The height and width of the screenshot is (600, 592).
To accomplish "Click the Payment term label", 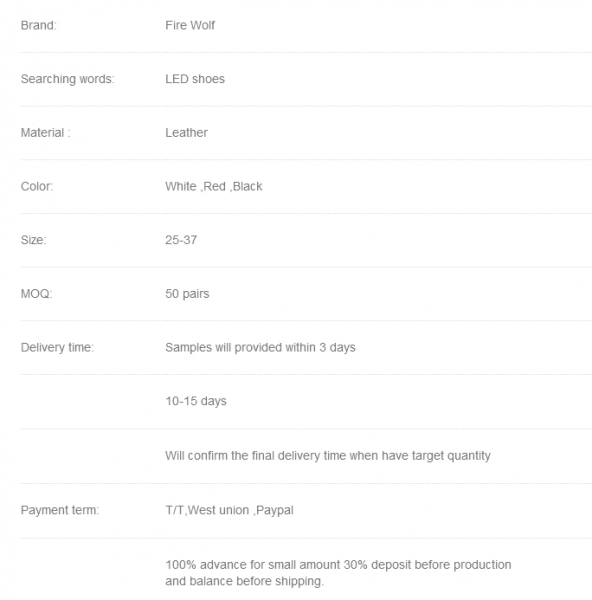I will click(60, 510).
